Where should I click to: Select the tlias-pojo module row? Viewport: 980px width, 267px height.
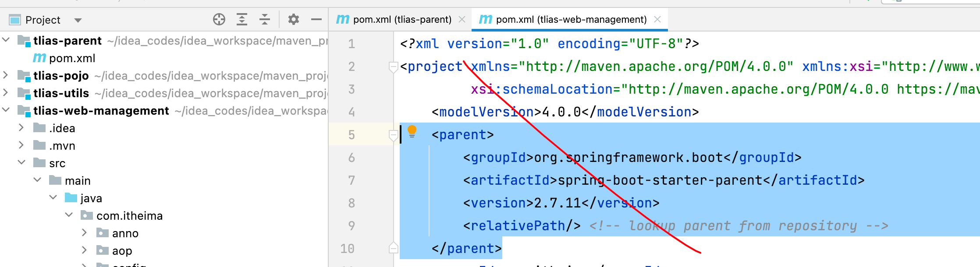[164, 75]
